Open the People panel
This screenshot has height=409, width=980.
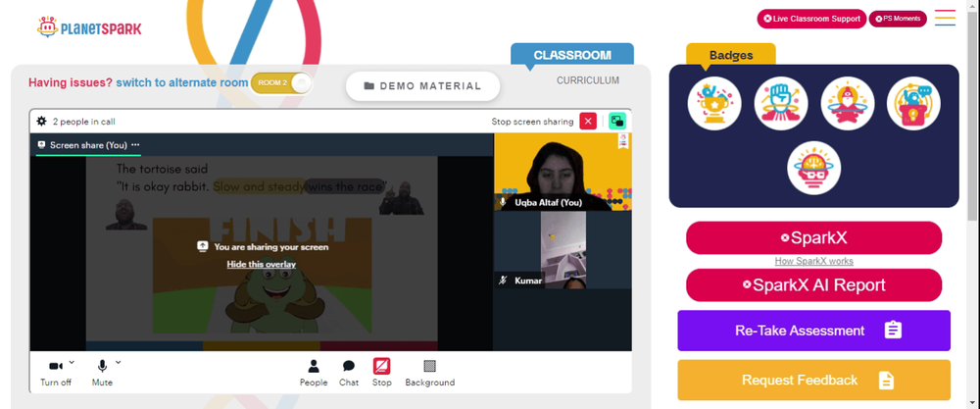point(314,374)
